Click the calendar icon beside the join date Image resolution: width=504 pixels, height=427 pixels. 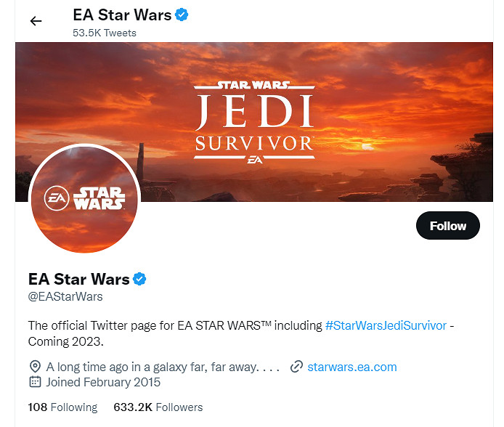pos(35,382)
